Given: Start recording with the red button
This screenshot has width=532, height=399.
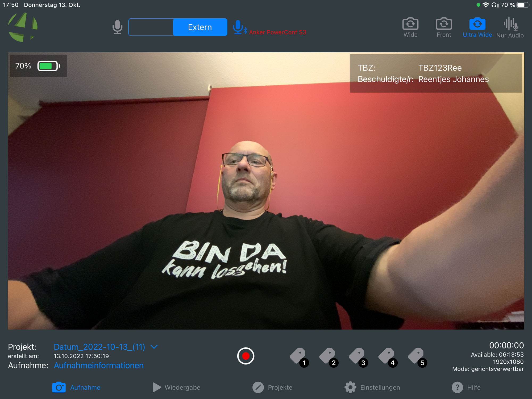Looking at the screenshot, I should click(246, 356).
